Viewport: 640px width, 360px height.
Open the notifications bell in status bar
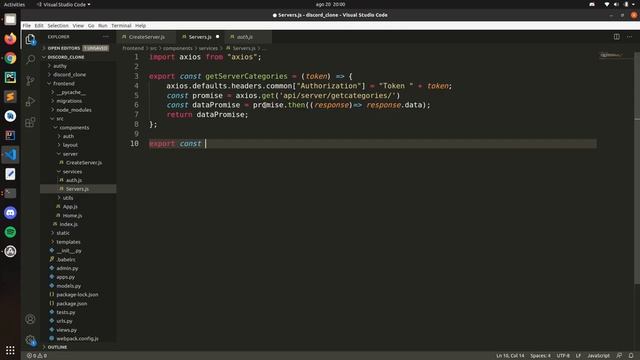coord(631,356)
